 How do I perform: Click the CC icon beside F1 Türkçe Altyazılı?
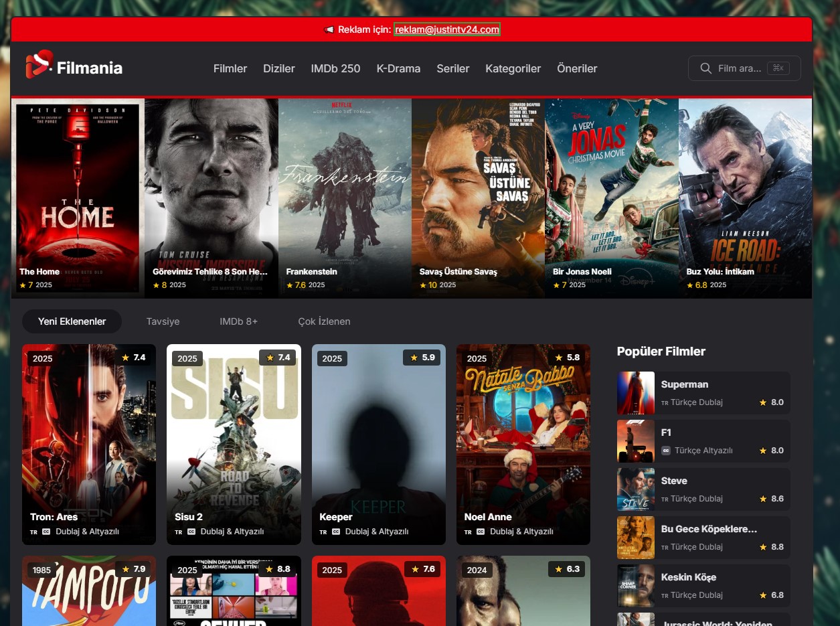coord(665,451)
